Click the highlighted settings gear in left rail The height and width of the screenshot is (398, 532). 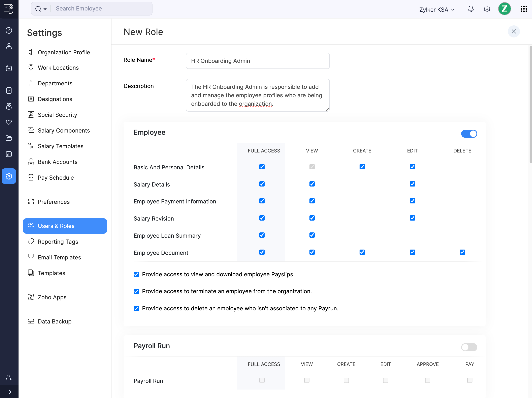[x=9, y=176]
